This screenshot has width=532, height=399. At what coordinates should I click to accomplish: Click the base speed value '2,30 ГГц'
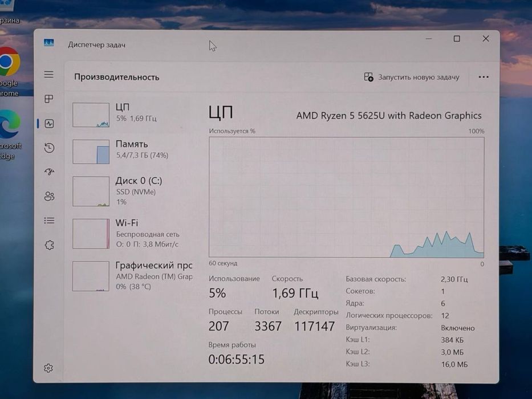click(x=454, y=279)
